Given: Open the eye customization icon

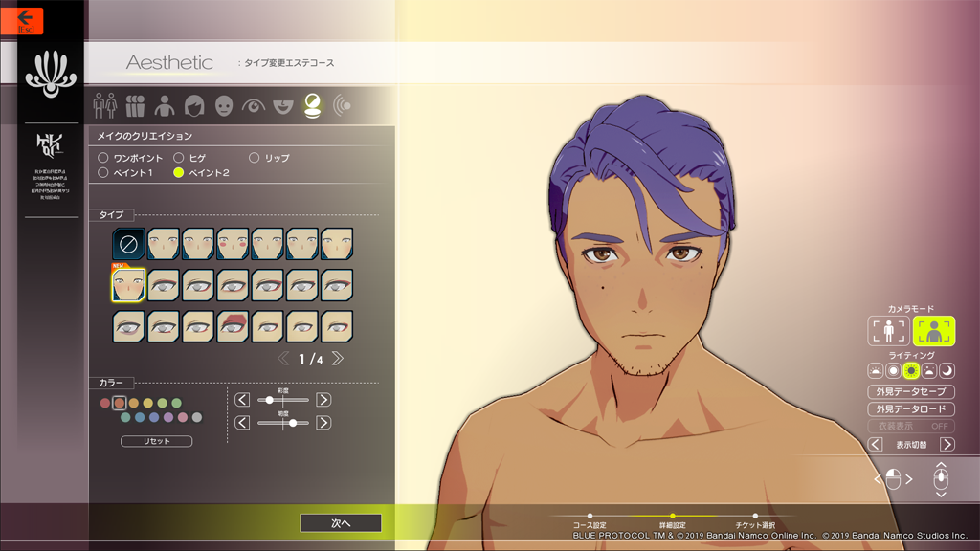Looking at the screenshot, I should [x=253, y=105].
